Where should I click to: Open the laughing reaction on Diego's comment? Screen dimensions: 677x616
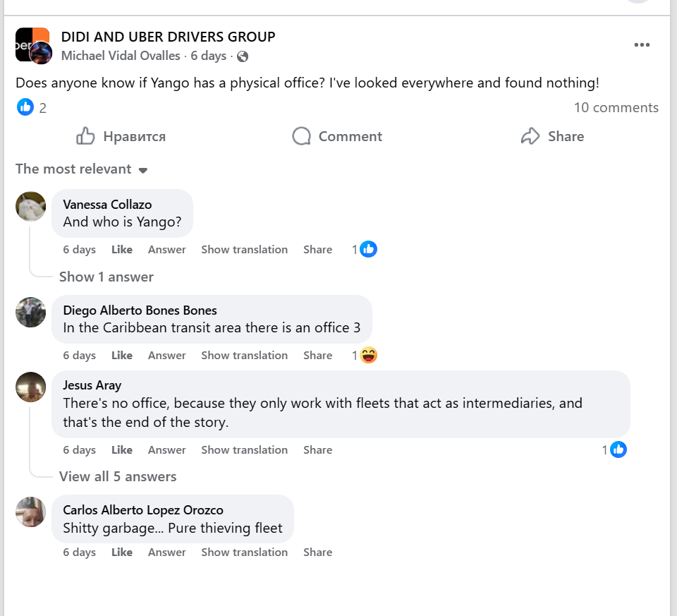pos(368,355)
